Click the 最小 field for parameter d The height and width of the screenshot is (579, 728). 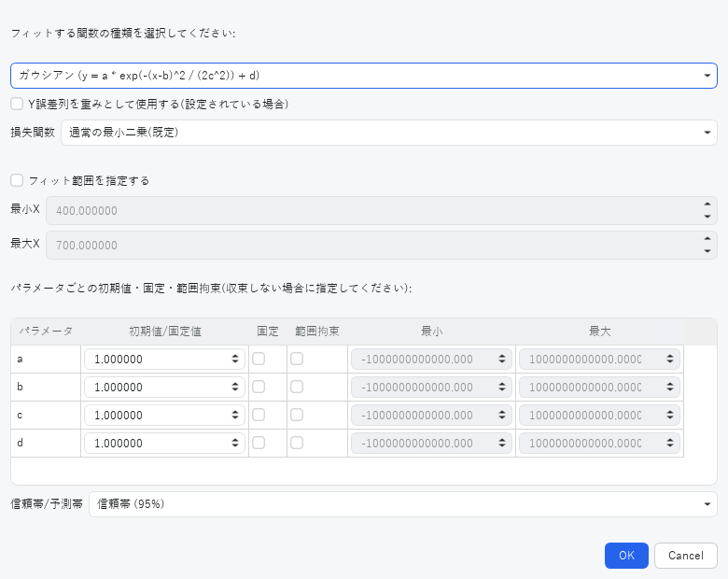[431, 443]
